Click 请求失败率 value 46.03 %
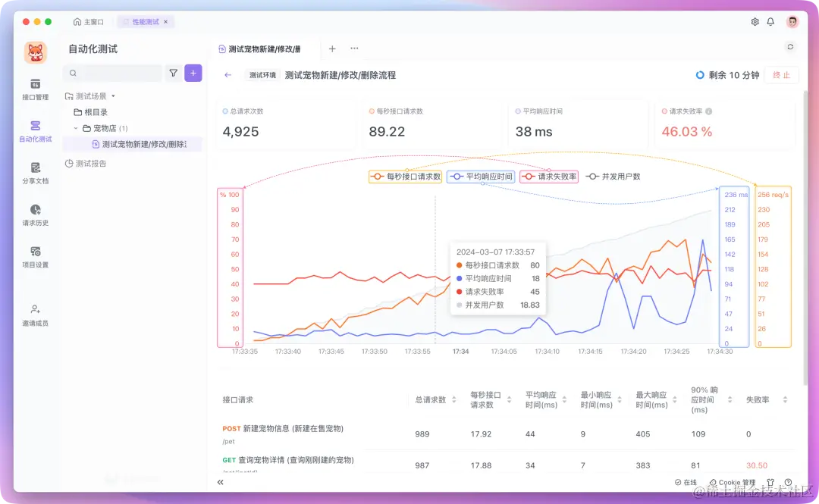Viewport: 819px width, 504px height. click(687, 132)
